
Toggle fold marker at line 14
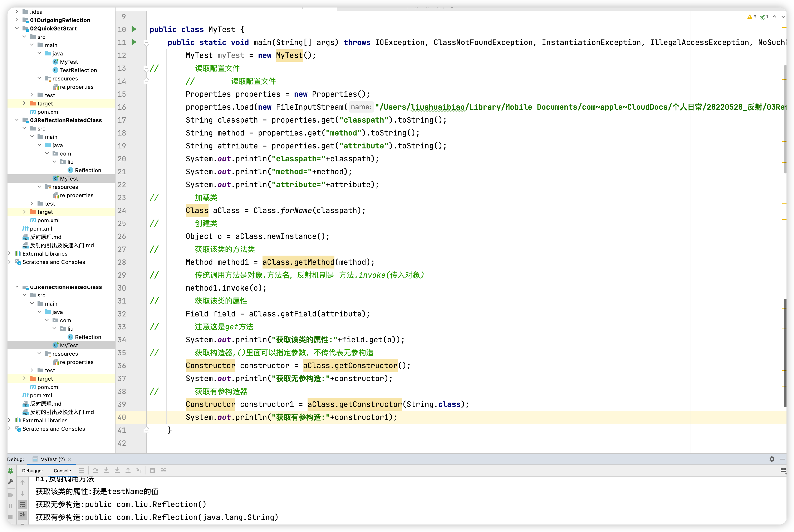tap(146, 81)
